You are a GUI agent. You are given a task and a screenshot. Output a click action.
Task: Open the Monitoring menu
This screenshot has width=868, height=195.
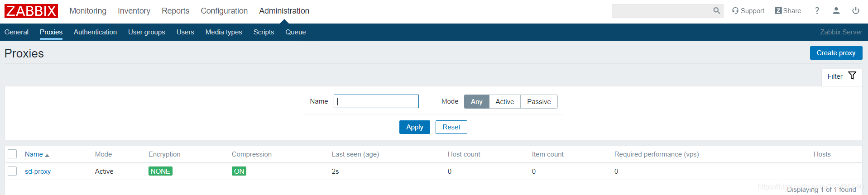[x=88, y=11]
